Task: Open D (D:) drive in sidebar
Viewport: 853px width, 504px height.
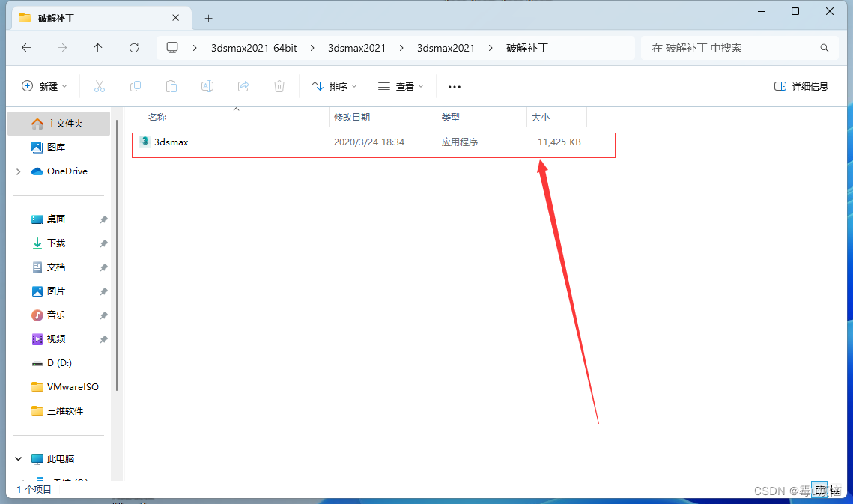Action: tap(58, 362)
